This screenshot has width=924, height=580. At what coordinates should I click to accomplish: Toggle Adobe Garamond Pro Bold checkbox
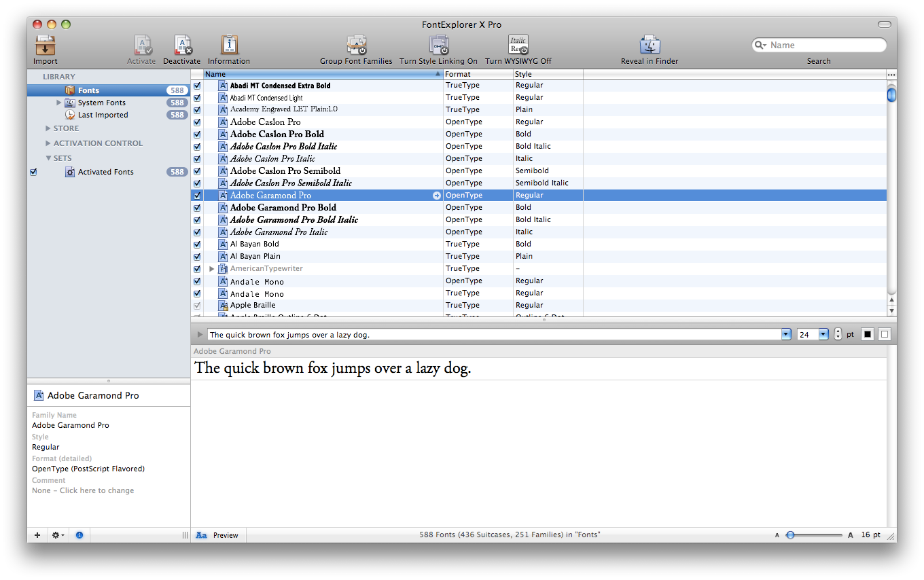pos(197,208)
